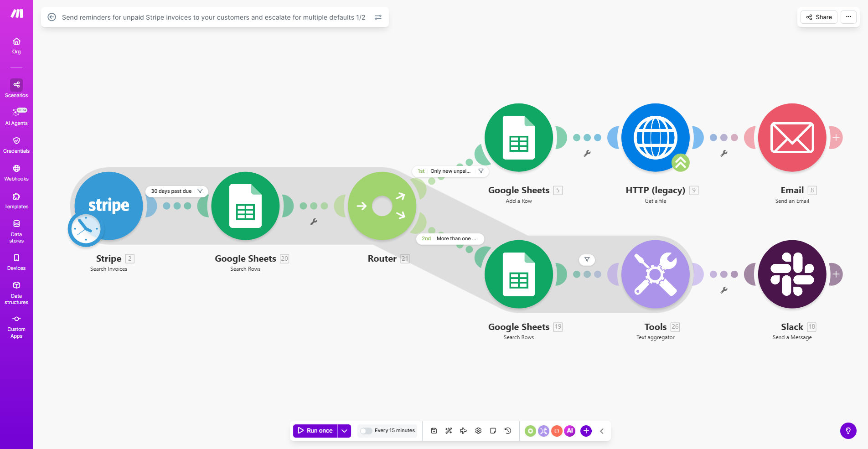
Task: Click wrench between Add a Row and HTTP
Action: 587,154
